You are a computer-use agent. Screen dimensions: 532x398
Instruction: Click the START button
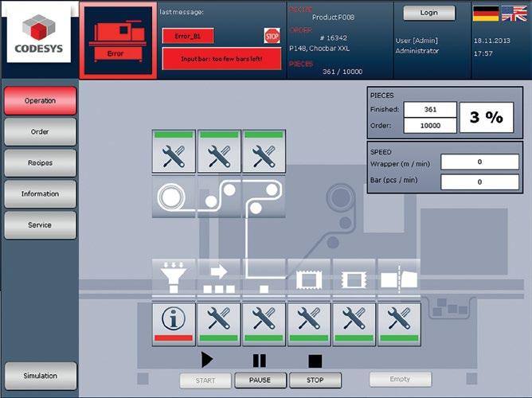[205, 380]
